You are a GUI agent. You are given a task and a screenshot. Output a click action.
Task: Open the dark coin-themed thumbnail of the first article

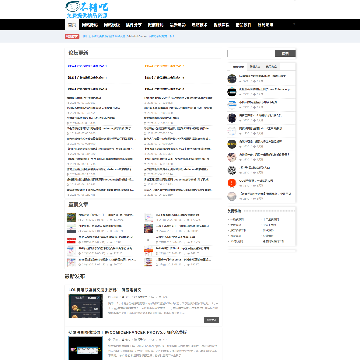86,306
